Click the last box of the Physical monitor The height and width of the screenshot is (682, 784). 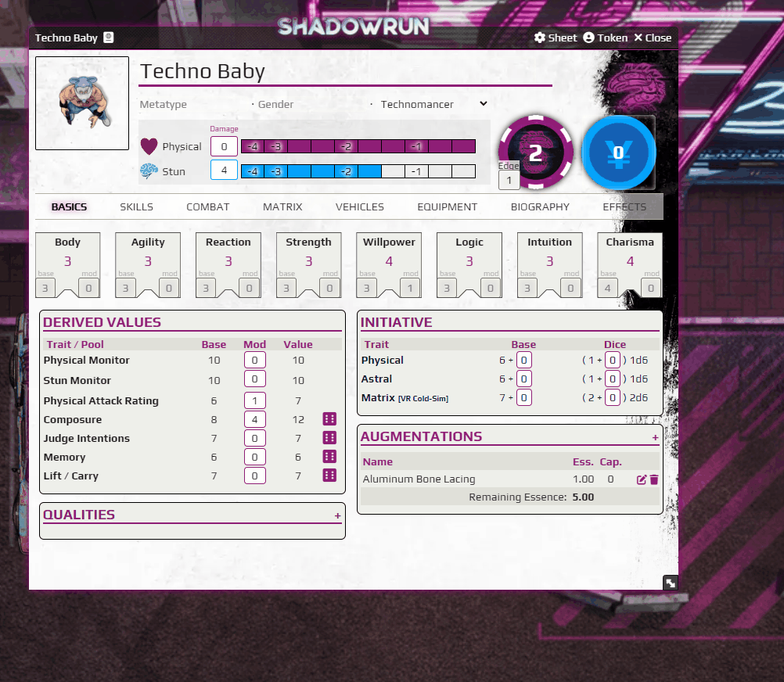tap(463, 146)
